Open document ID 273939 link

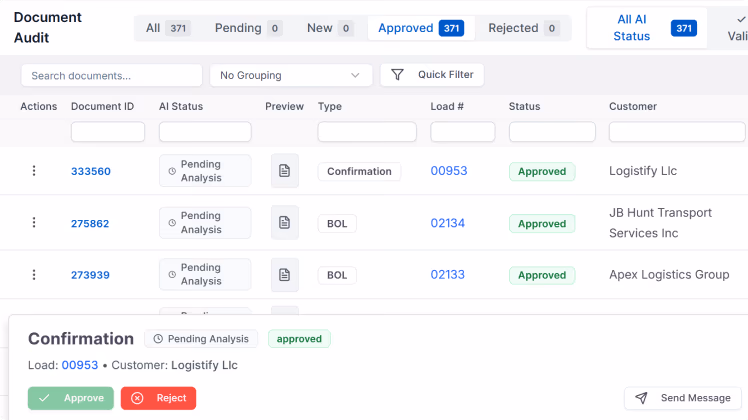coord(90,275)
